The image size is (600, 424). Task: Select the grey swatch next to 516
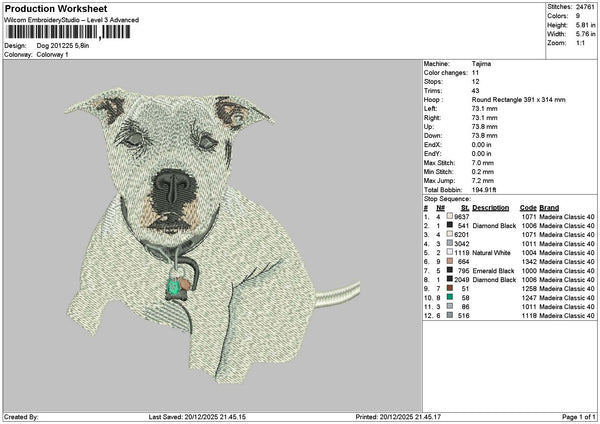450,315
